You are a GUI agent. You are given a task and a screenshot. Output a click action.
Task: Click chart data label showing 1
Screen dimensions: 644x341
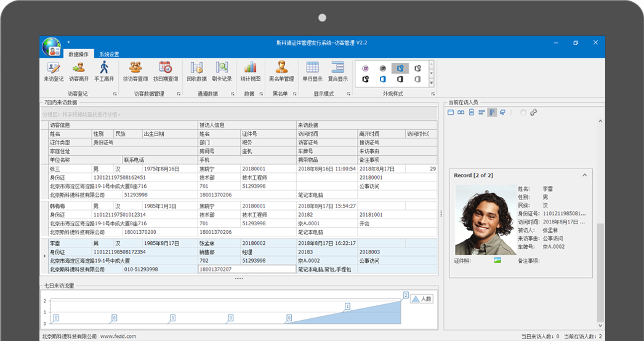347,306
